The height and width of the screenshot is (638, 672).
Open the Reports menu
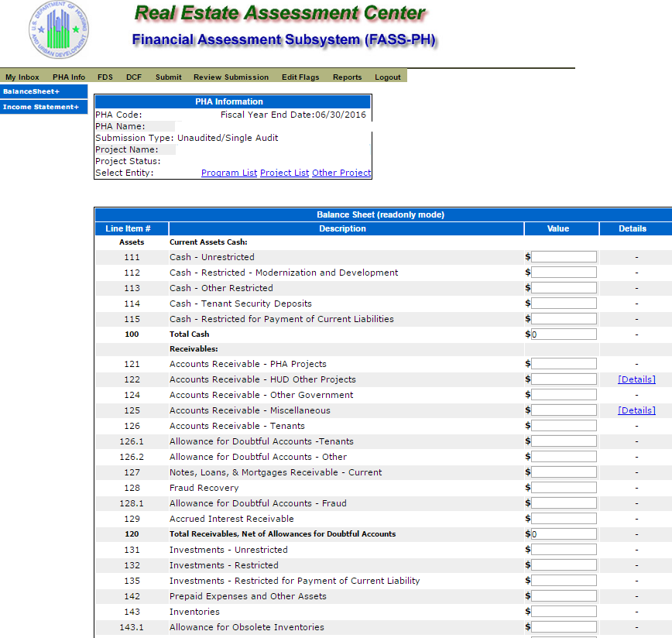tap(347, 77)
